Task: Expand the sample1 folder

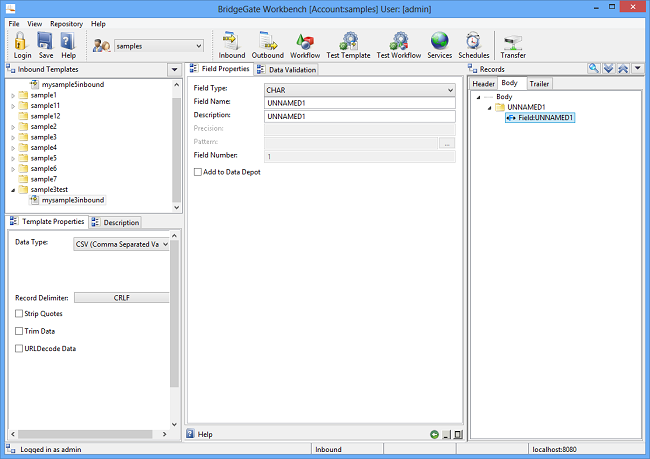Action: pyautogui.click(x=13, y=95)
